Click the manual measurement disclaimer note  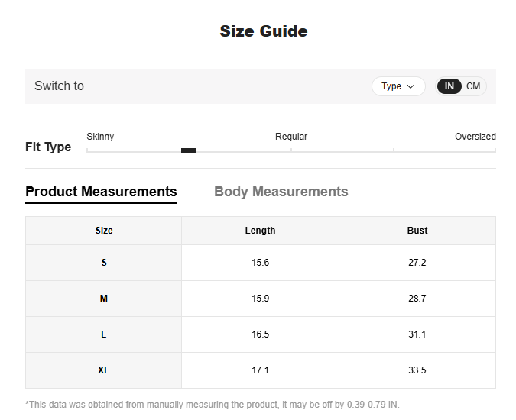pyautogui.click(x=213, y=405)
